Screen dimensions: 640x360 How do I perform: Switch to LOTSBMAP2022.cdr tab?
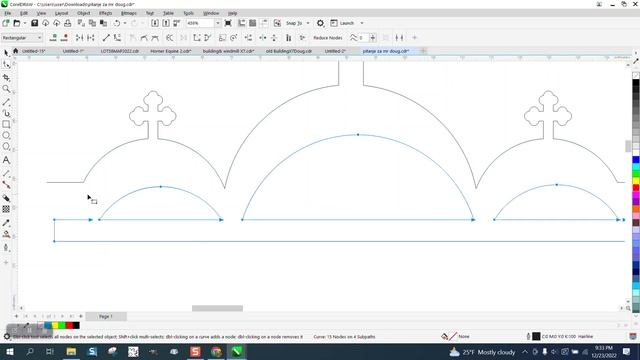[x=120, y=51]
